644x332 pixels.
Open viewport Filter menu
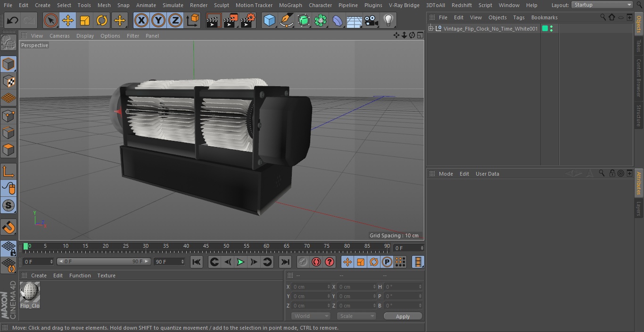point(133,36)
